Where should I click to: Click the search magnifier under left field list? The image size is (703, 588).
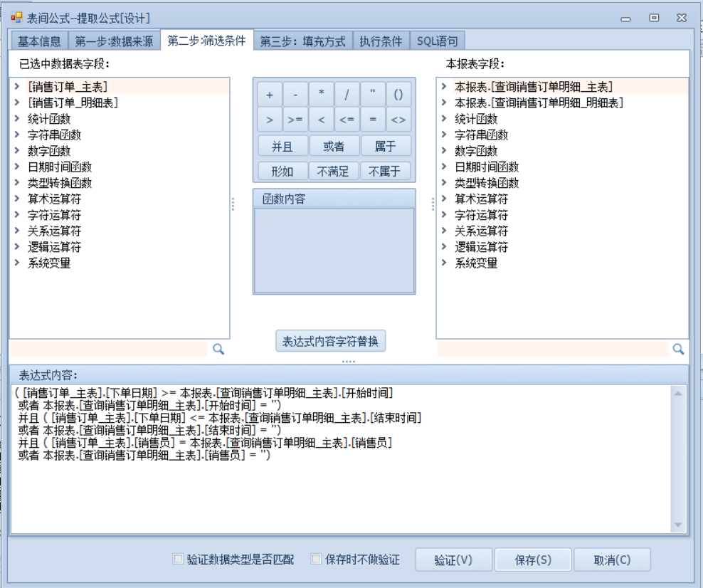pyautogui.click(x=219, y=349)
